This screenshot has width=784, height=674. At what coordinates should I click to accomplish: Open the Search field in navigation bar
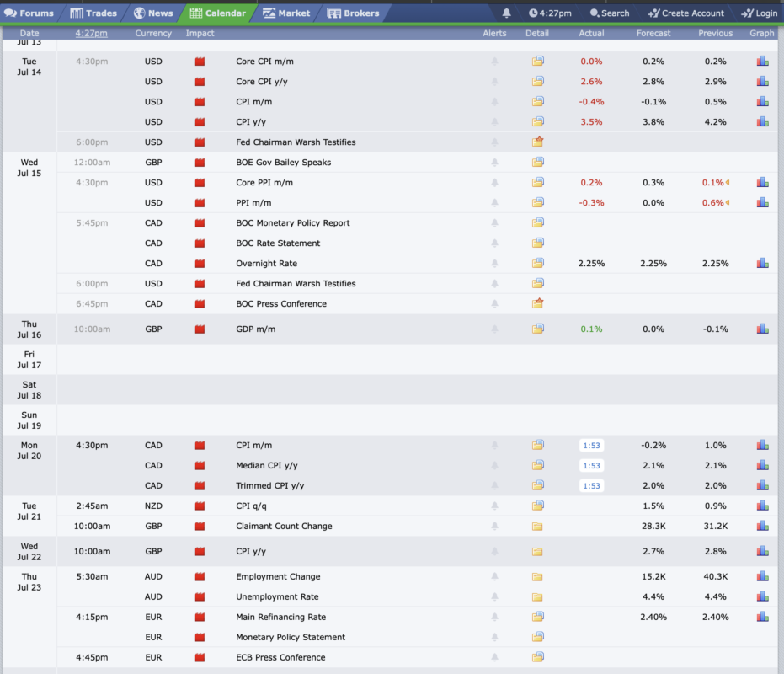point(610,13)
